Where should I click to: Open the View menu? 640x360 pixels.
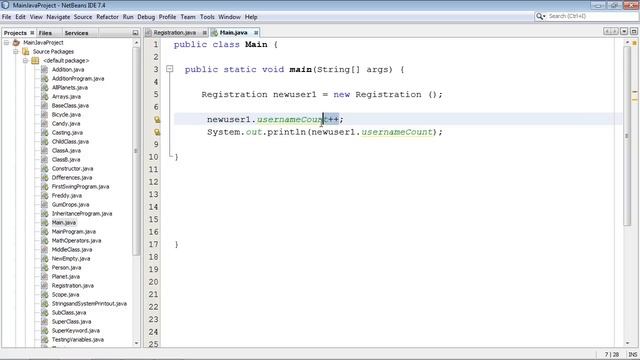pos(36,17)
